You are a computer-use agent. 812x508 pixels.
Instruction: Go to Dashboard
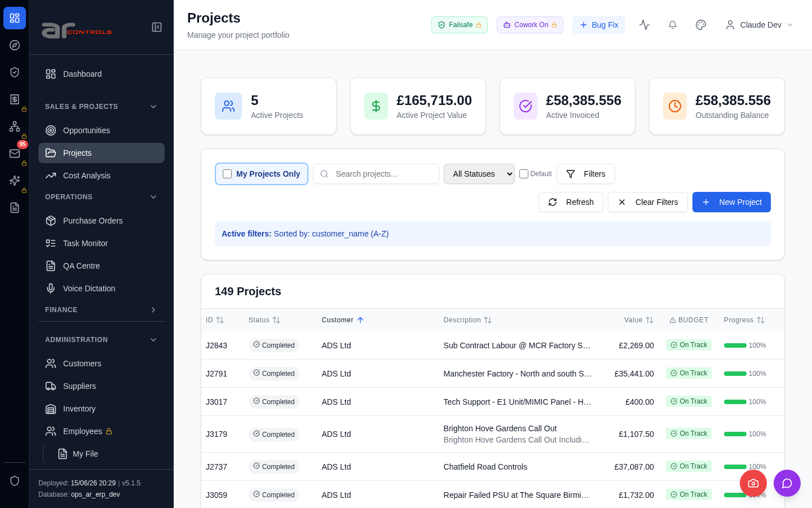pos(101,74)
